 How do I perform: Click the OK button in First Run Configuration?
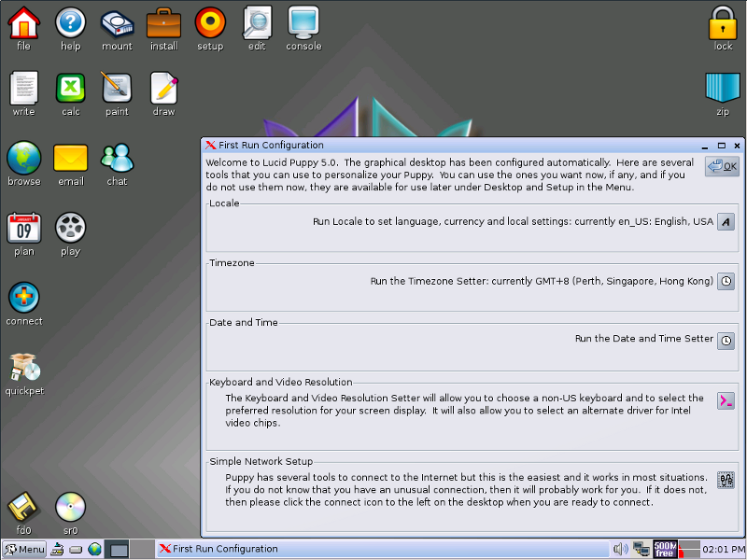click(x=722, y=166)
